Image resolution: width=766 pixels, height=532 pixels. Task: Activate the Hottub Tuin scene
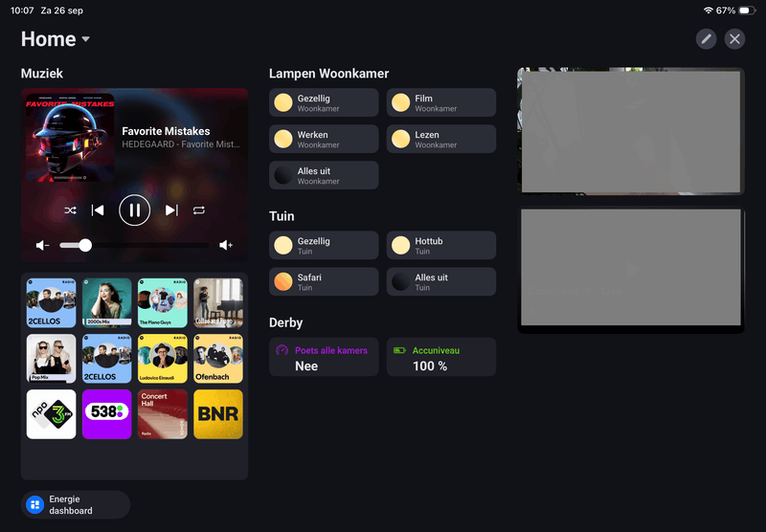441,245
